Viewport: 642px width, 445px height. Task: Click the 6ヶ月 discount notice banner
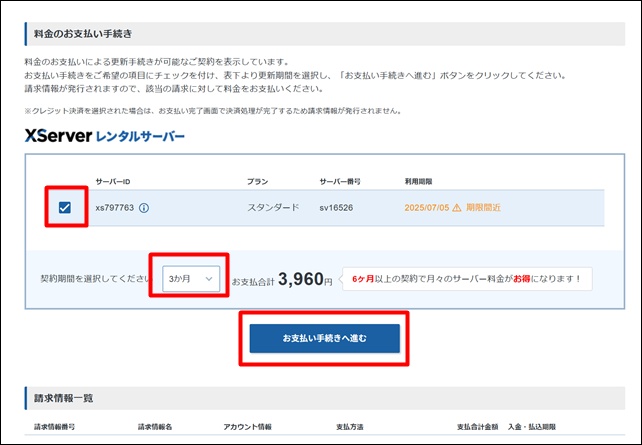(467, 279)
